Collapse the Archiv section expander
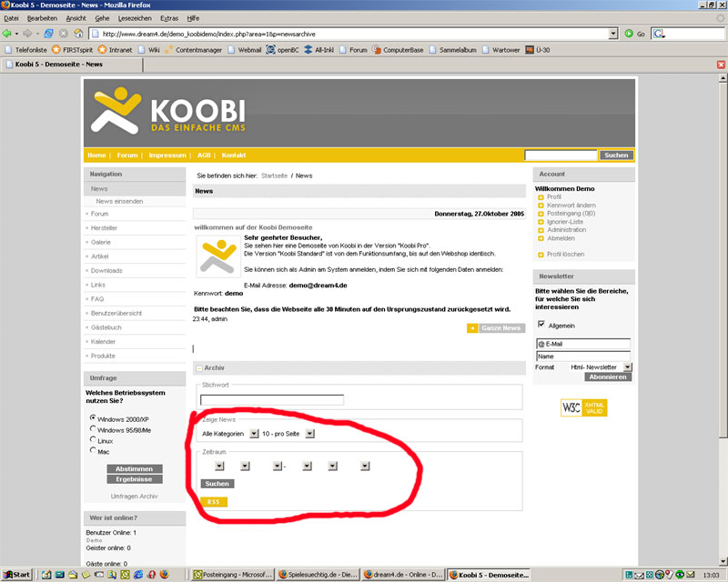The image size is (728, 582). pyautogui.click(x=198, y=368)
